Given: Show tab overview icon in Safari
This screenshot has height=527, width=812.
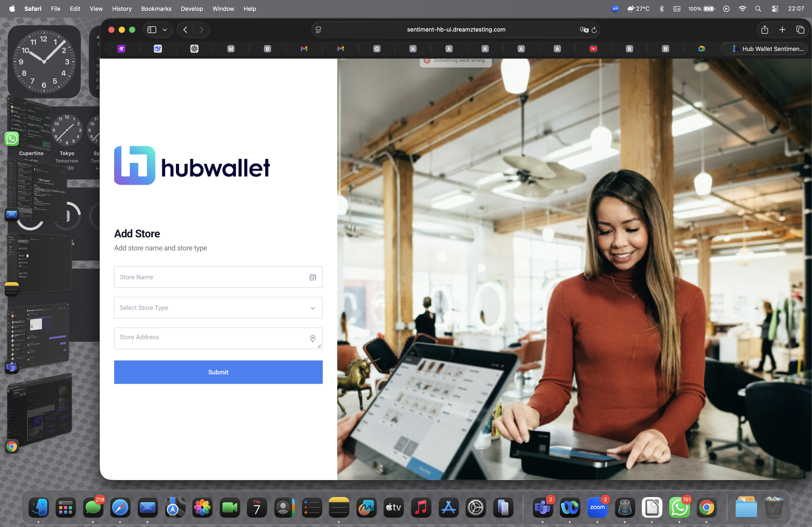Looking at the screenshot, I should coord(800,30).
